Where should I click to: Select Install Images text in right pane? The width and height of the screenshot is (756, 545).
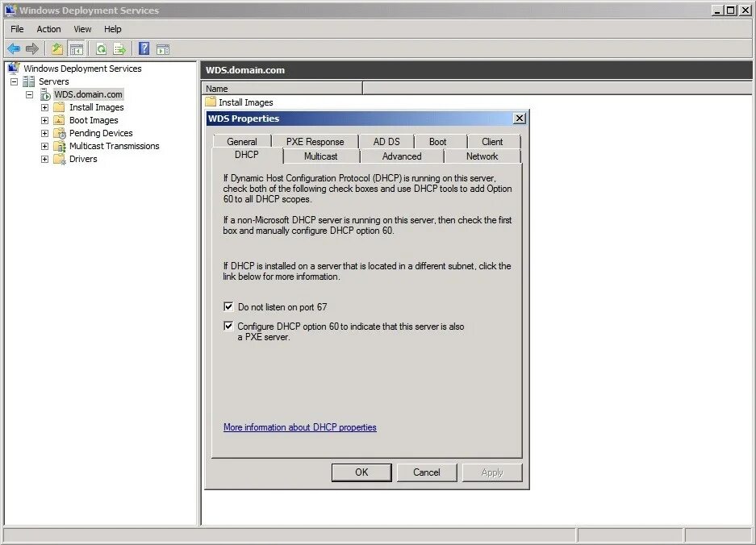pyautogui.click(x=246, y=102)
